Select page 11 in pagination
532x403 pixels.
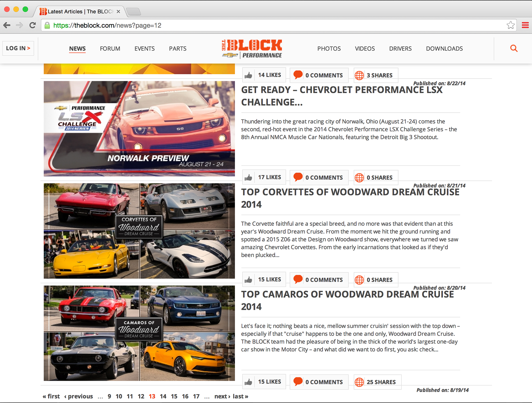click(x=130, y=396)
